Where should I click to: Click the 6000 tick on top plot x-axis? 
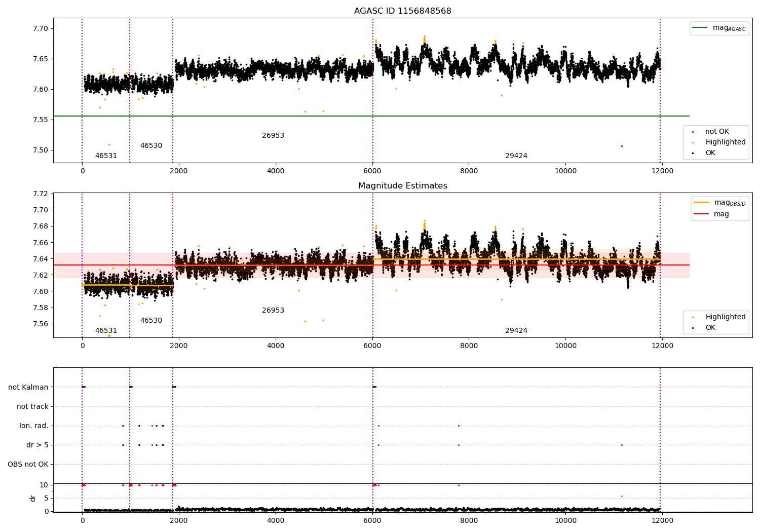coord(372,171)
